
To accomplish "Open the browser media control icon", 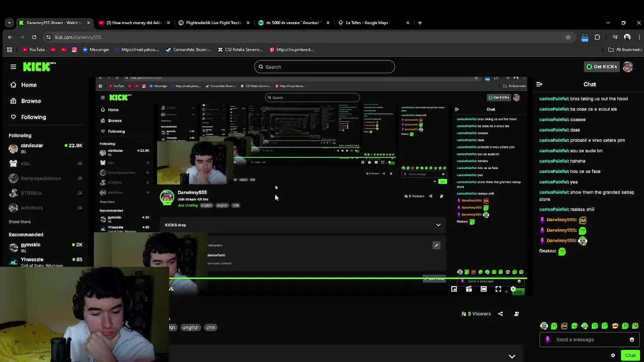I will 615,37.
